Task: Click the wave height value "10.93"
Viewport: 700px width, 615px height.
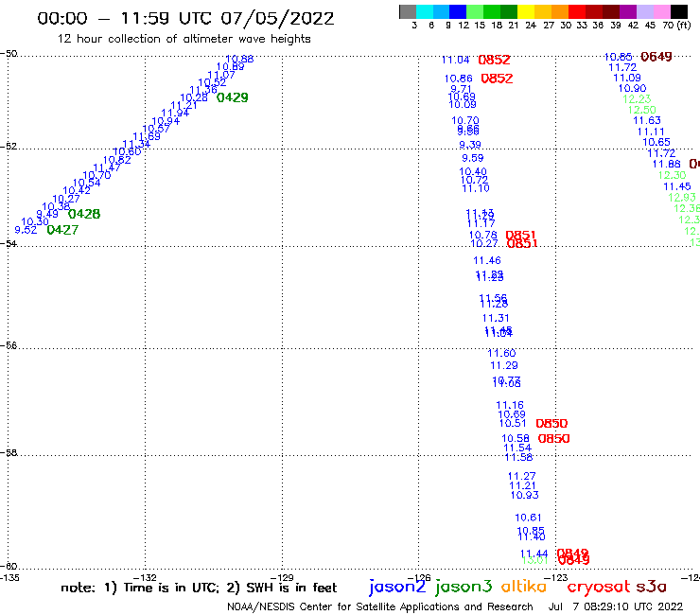Action: tap(525, 495)
